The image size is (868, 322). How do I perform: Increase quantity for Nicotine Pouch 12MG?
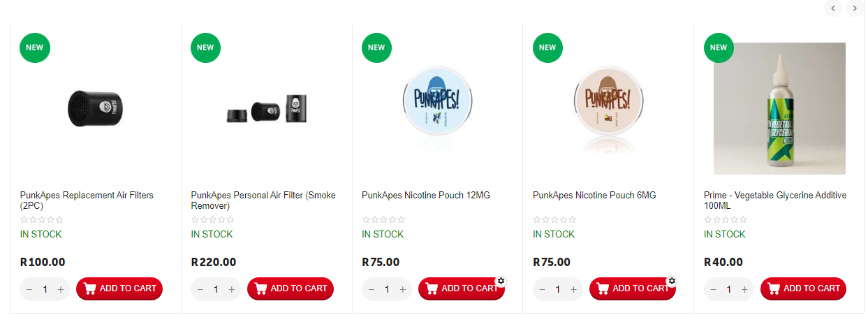click(403, 289)
